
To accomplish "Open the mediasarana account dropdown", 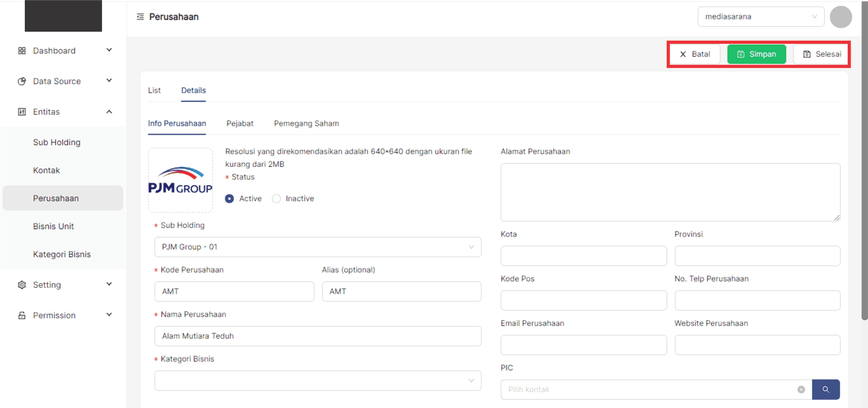I will coord(760,17).
